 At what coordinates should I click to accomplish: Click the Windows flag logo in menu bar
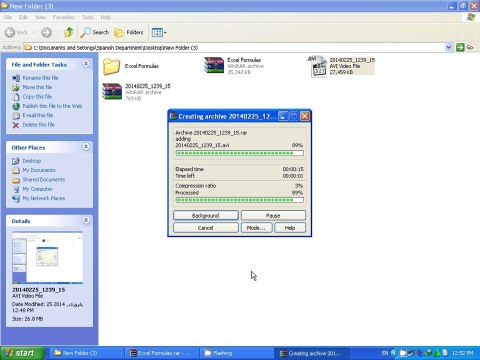(471, 17)
